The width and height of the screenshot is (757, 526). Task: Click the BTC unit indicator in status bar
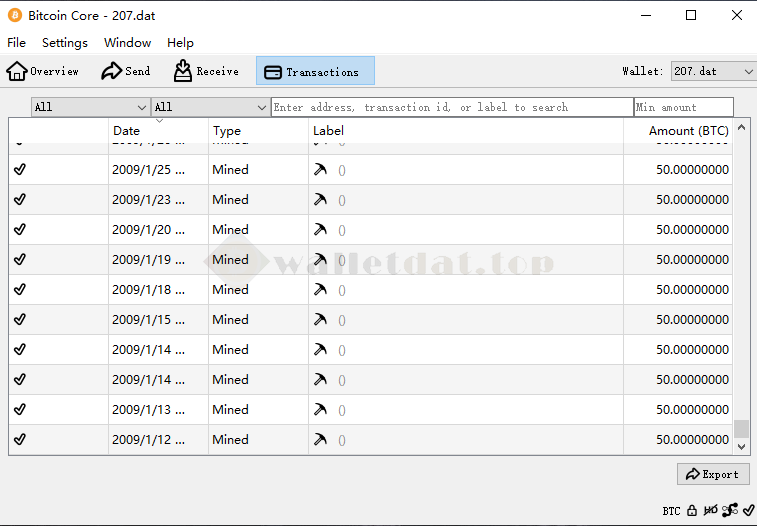coord(671,511)
